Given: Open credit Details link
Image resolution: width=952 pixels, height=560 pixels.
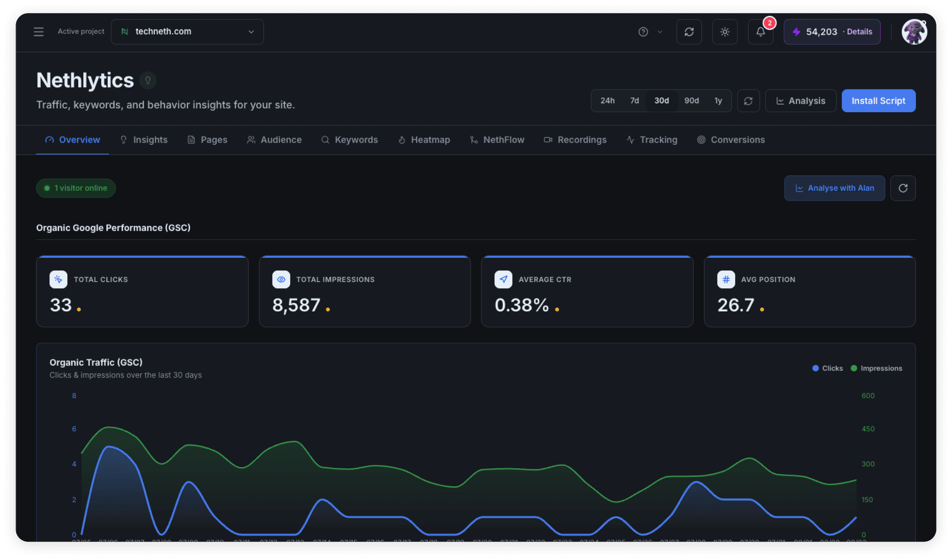Looking at the screenshot, I should pyautogui.click(x=859, y=32).
